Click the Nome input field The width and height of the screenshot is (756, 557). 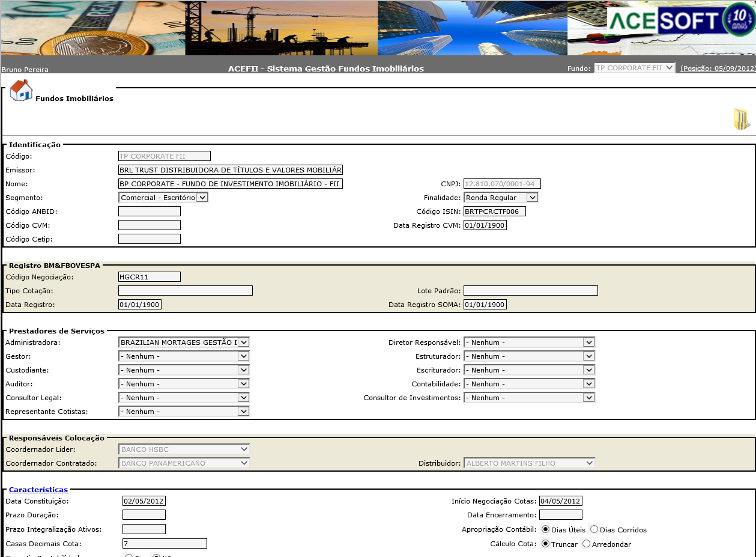point(231,184)
